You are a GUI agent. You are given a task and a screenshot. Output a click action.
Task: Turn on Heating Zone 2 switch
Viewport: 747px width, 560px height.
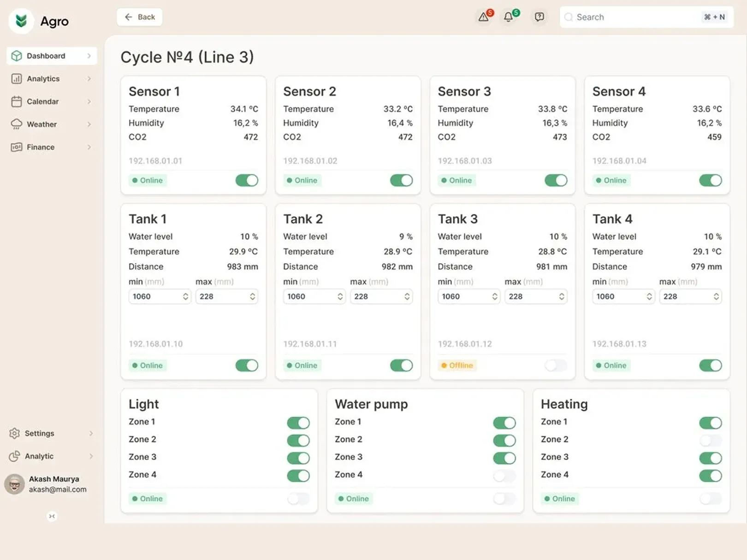pos(710,441)
